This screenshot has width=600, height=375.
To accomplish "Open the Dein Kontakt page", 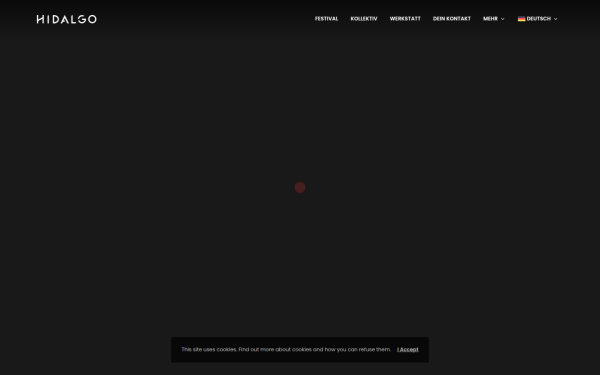I will [452, 19].
